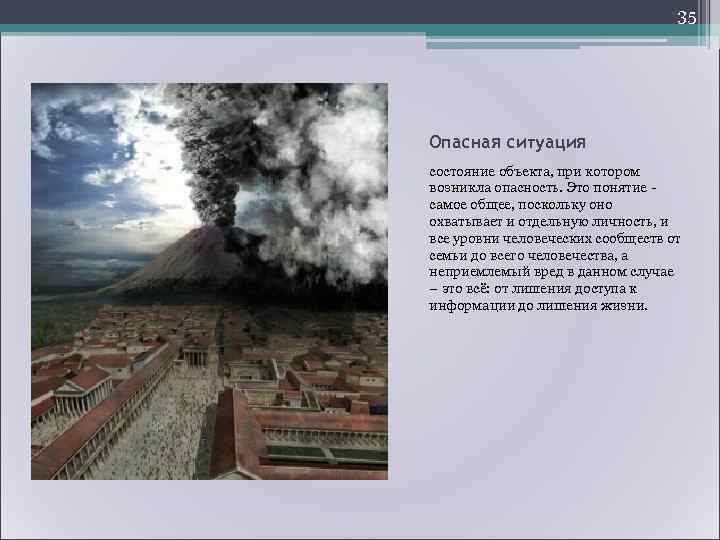This screenshot has width=720, height=540.
Task: Click the line 'информации до лишения жизни.'
Action: (538, 305)
